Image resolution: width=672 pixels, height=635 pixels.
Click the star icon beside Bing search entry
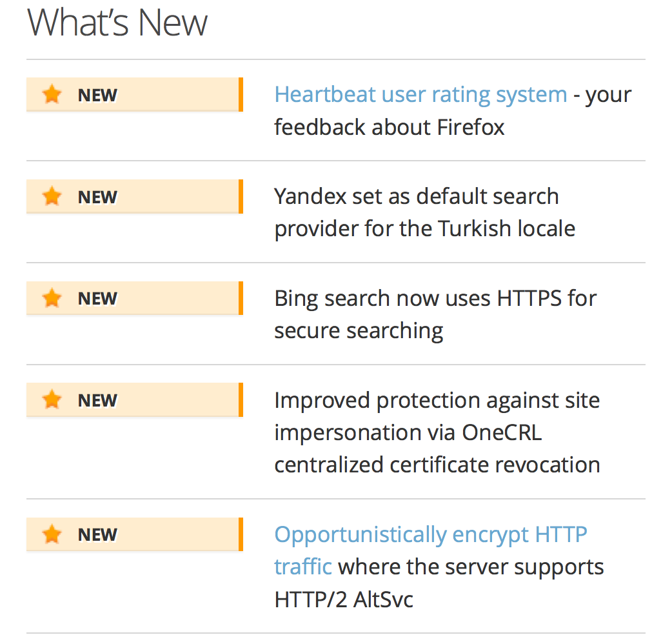(x=52, y=299)
